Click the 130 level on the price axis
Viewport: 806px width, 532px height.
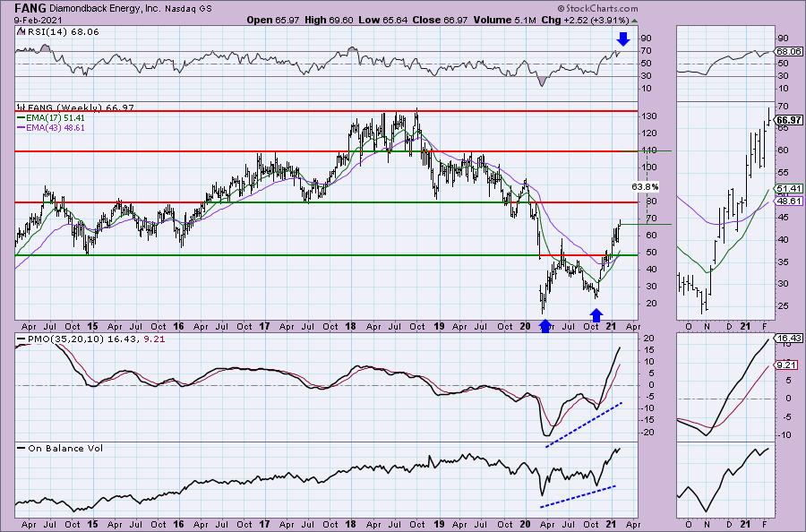[650, 116]
